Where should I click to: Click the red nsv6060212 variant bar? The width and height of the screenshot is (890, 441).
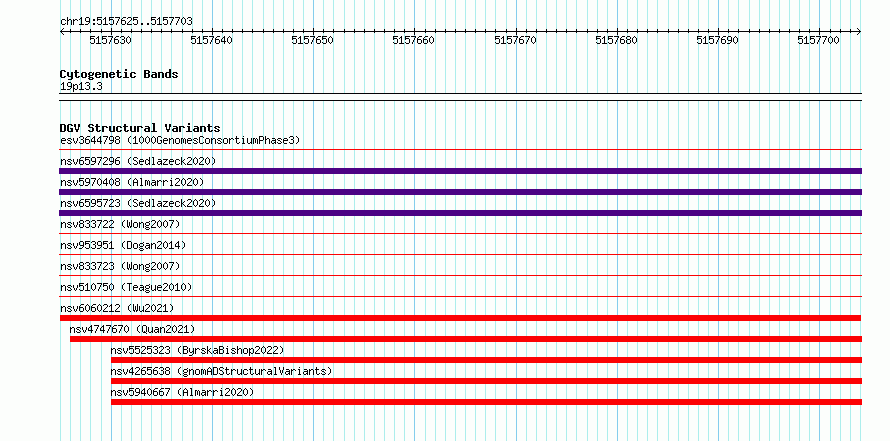point(460,318)
